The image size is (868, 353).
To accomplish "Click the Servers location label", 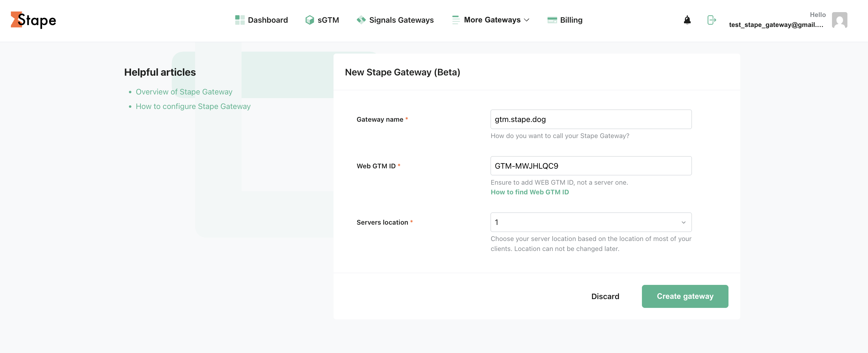I will coord(382,222).
